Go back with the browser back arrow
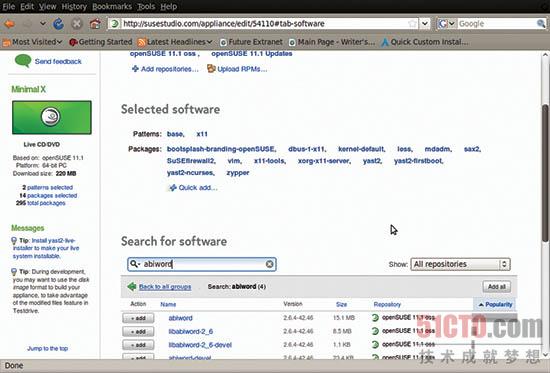This screenshot has width=550, height=373. [x=9, y=24]
